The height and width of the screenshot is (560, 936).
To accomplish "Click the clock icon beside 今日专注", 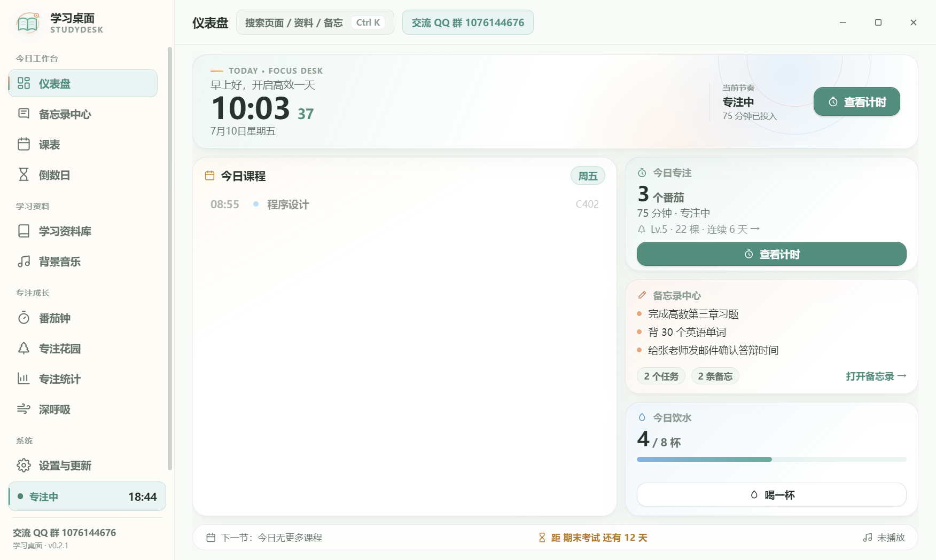I will pyautogui.click(x=642, y=173).
